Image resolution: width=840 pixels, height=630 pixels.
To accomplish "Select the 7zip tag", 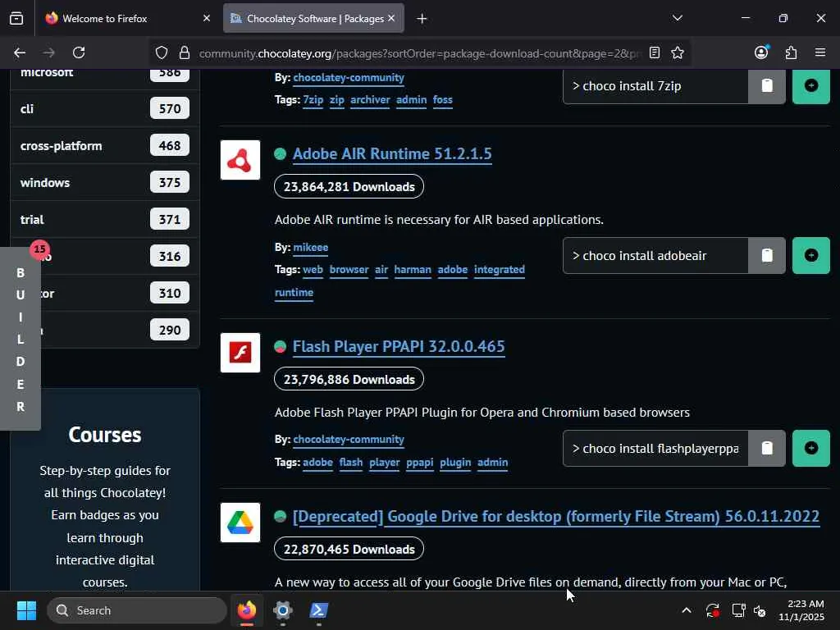I will point(313,100).
